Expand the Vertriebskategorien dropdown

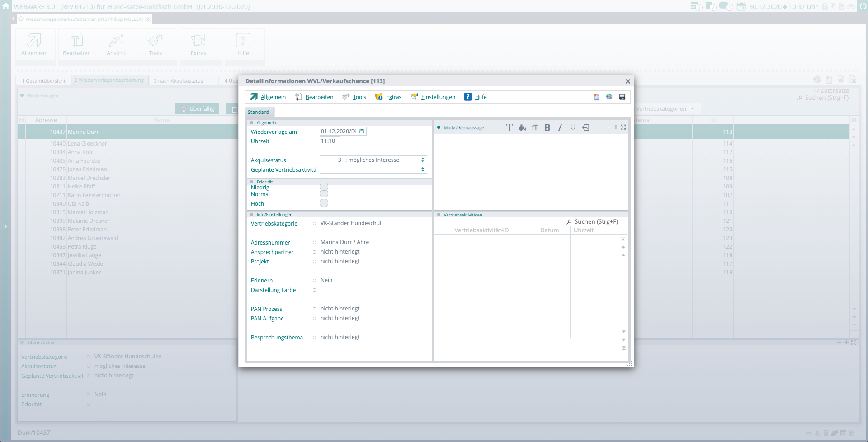click(692, 109)
